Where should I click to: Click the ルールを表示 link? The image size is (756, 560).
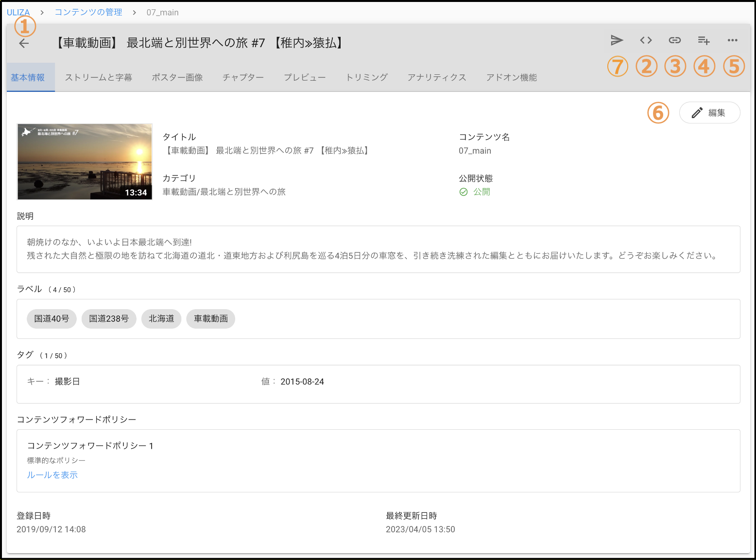coord(52,475)
